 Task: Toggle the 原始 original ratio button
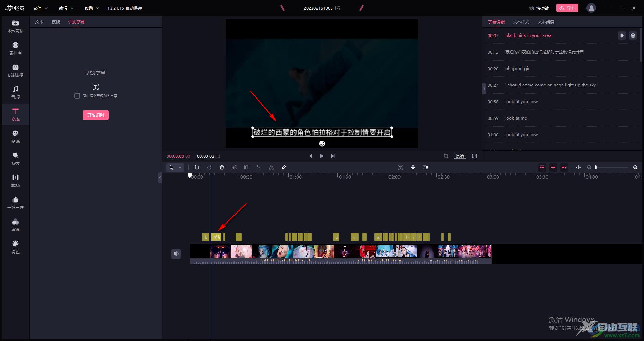(x=460, y=156)
